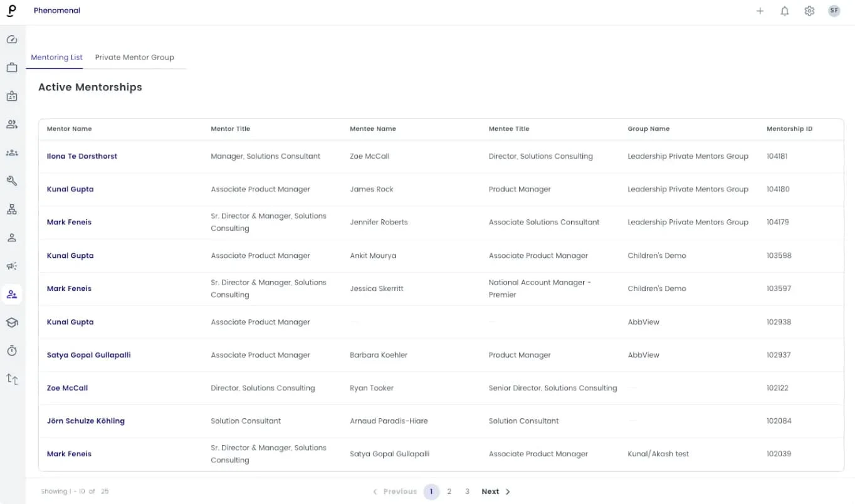Open mentor Jörn Schulze Köhling
Image resolution: width=855 pixels, height=504 pixels.
point(86,421)
